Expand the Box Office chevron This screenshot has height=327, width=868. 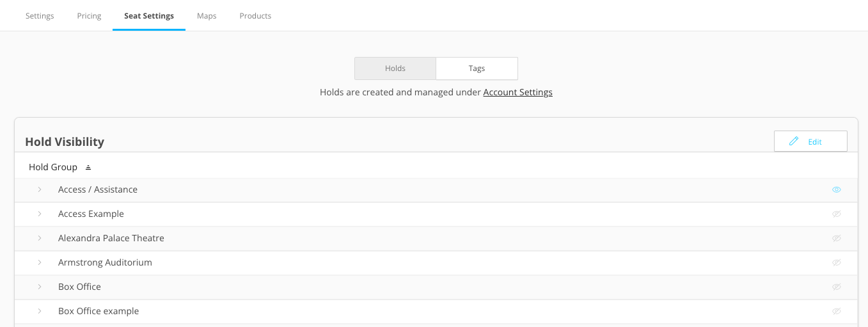click(40, 287)
